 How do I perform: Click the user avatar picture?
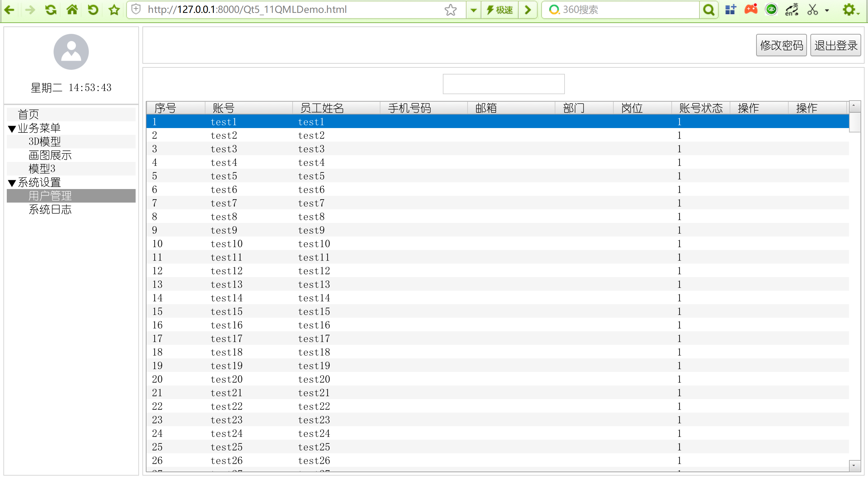[x=71, y=52]
